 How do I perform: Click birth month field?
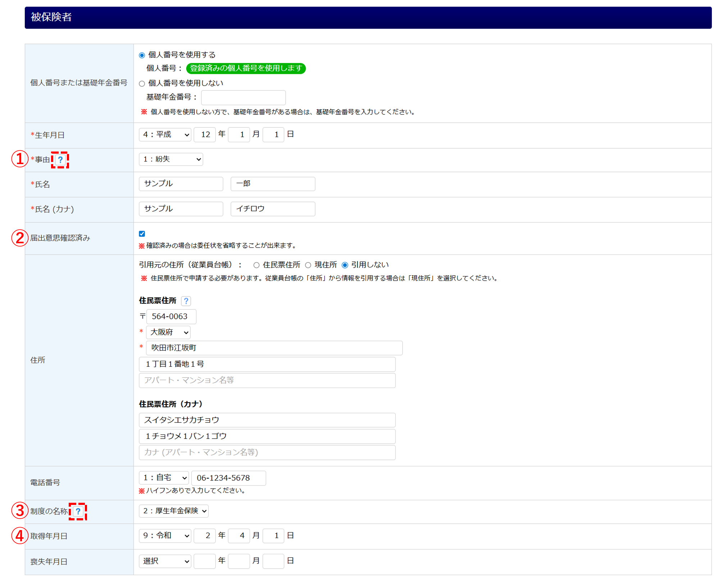[239, 135]
